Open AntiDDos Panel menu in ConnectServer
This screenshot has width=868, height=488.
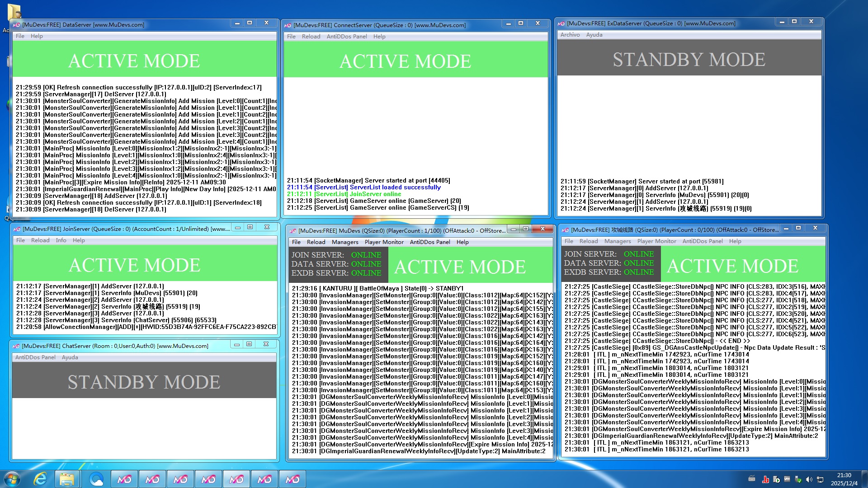point(346,37)
